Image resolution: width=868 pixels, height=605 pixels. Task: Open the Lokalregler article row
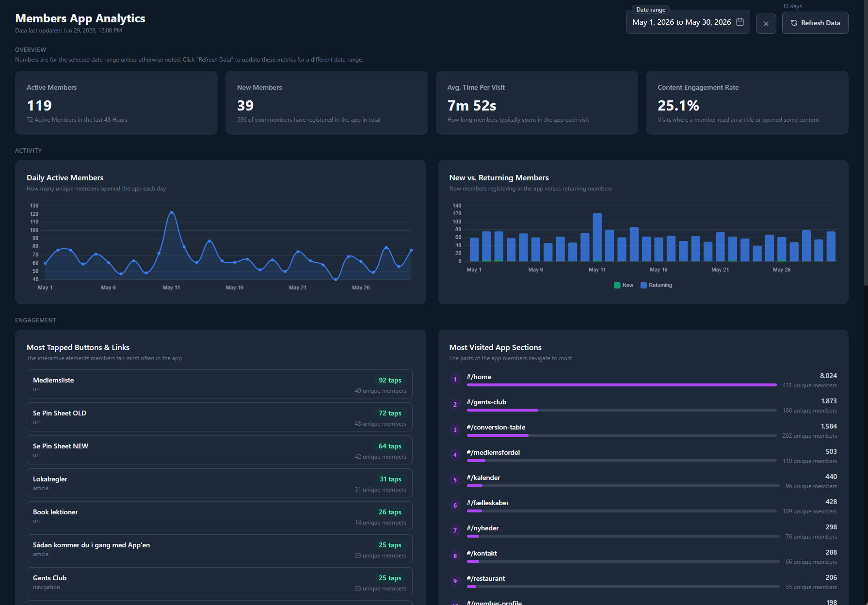click(220, 483)
